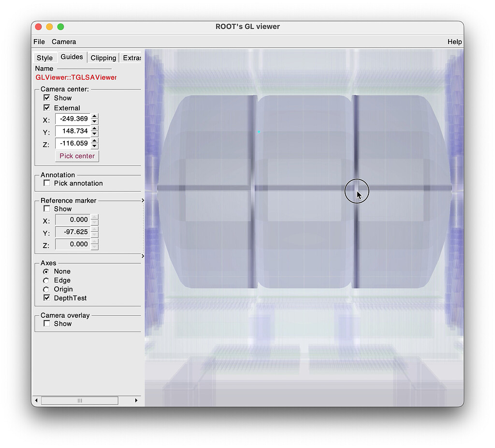Image resolution: width=495 pixels, height=448 pixels.
Task: Select the Edge axes radio button
Action: coord(46,280)
